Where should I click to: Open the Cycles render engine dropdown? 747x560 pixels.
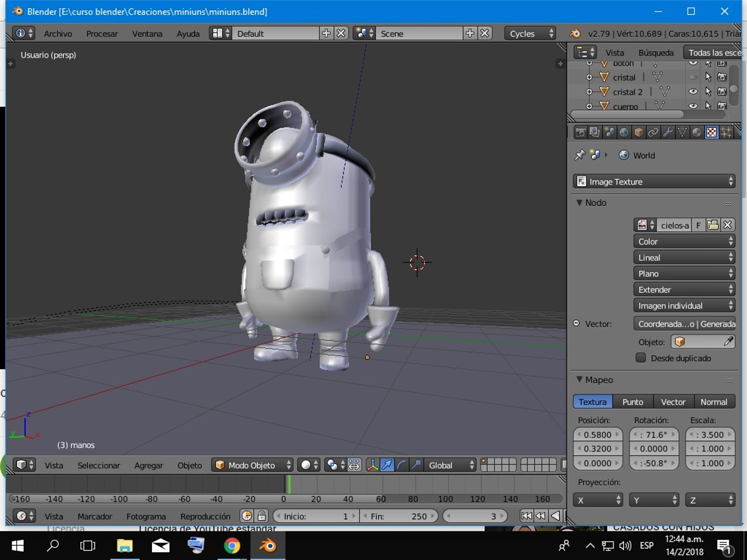pos(530,33)
